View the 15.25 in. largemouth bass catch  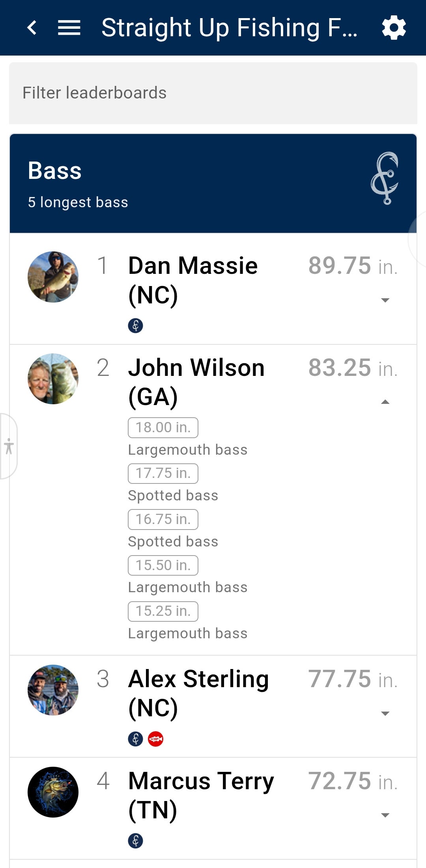point(163,611)
